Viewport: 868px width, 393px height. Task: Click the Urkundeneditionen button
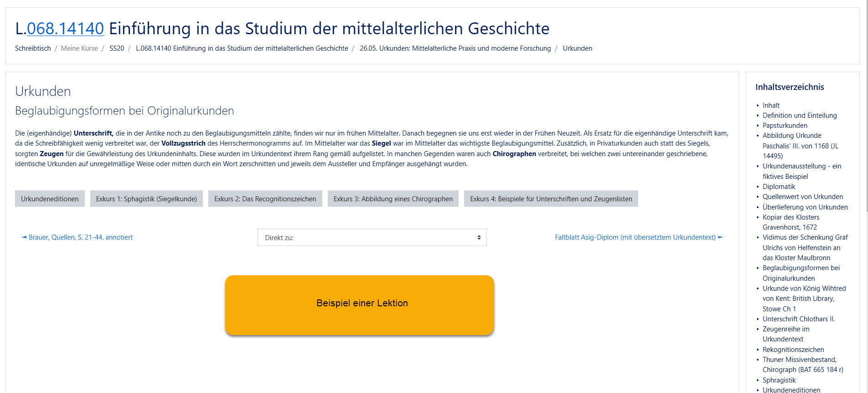pyautogui.click(x=50, y=199)
